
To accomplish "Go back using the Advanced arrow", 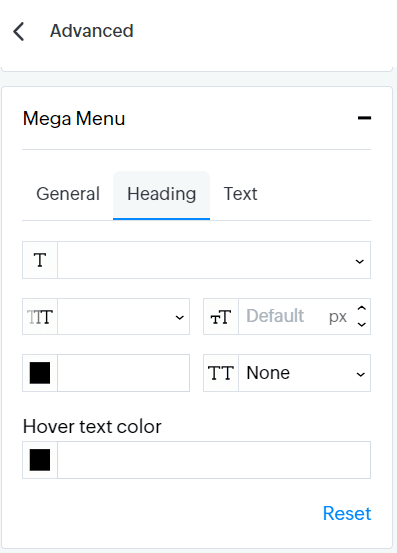I will click(x=19, y=31).
